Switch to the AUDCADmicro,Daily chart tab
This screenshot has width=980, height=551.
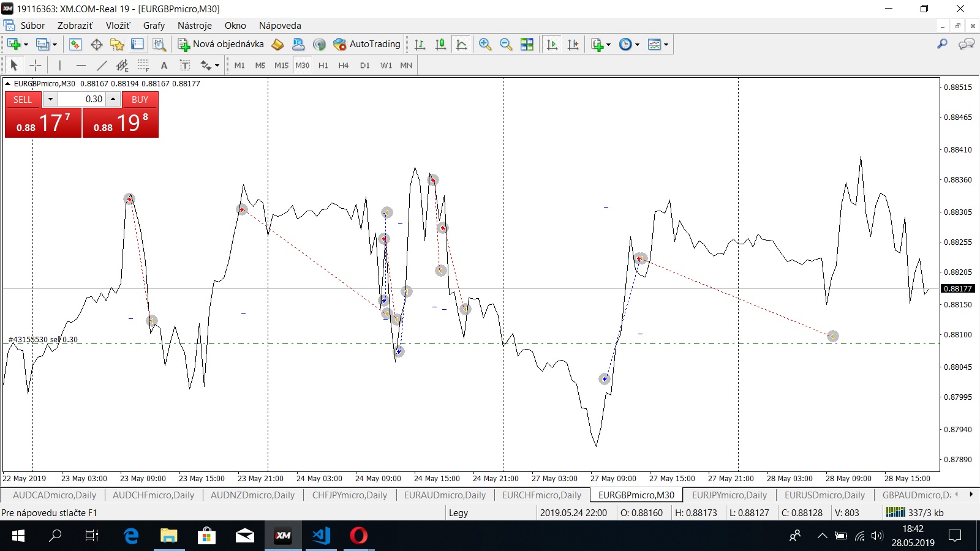point(55,495)
